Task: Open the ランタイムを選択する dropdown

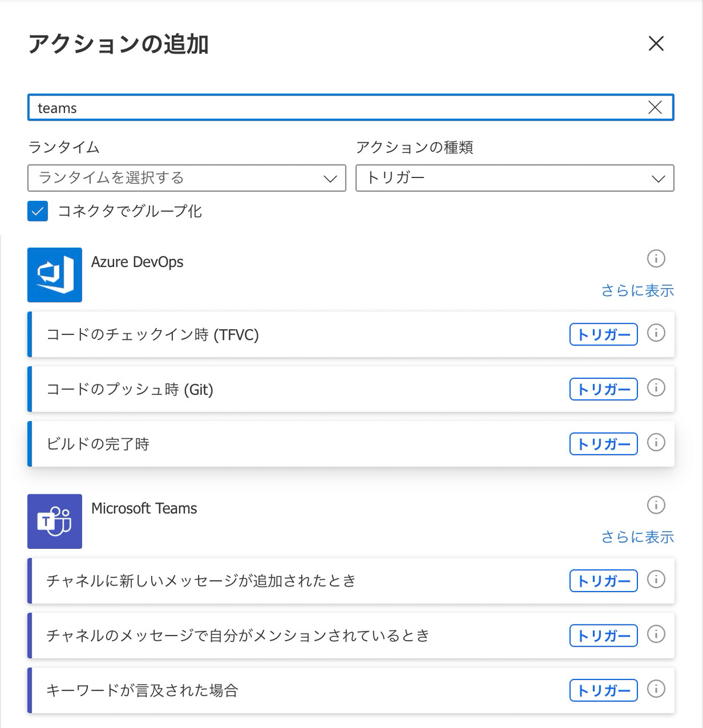Action: 187,178
